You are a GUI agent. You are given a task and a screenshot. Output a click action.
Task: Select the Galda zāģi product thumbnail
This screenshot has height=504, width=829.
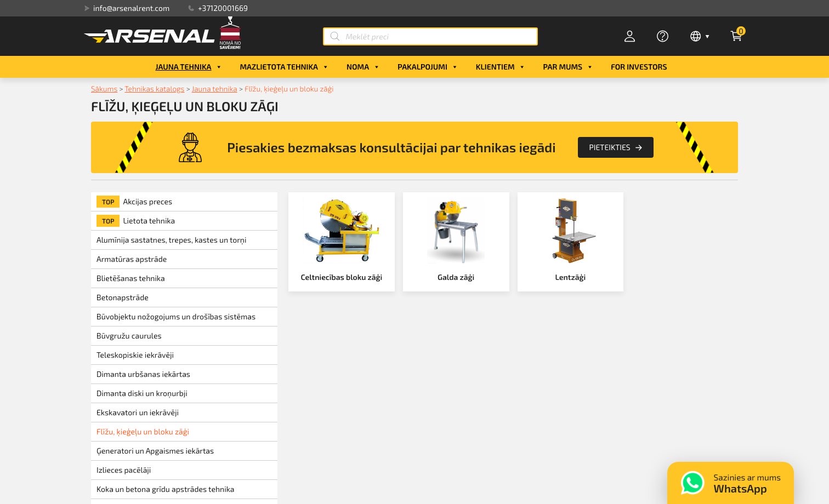[456, 230]
